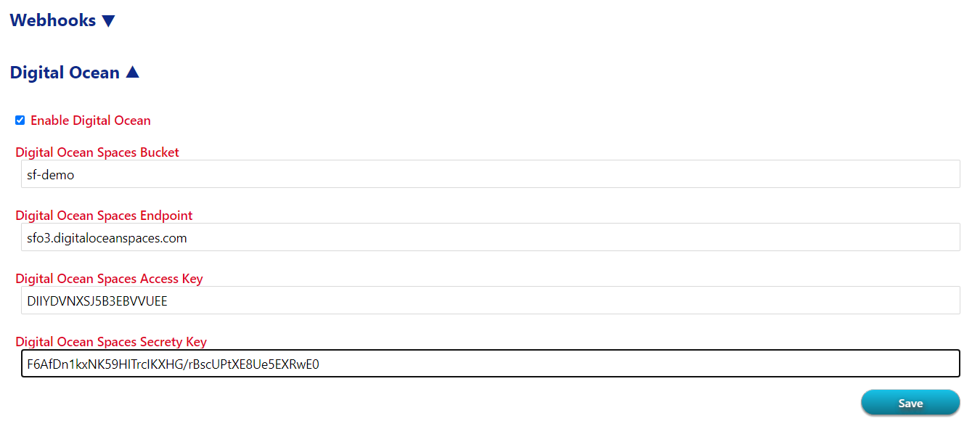Click the Enable Digital Ocean label

click(x=91, y=120)
